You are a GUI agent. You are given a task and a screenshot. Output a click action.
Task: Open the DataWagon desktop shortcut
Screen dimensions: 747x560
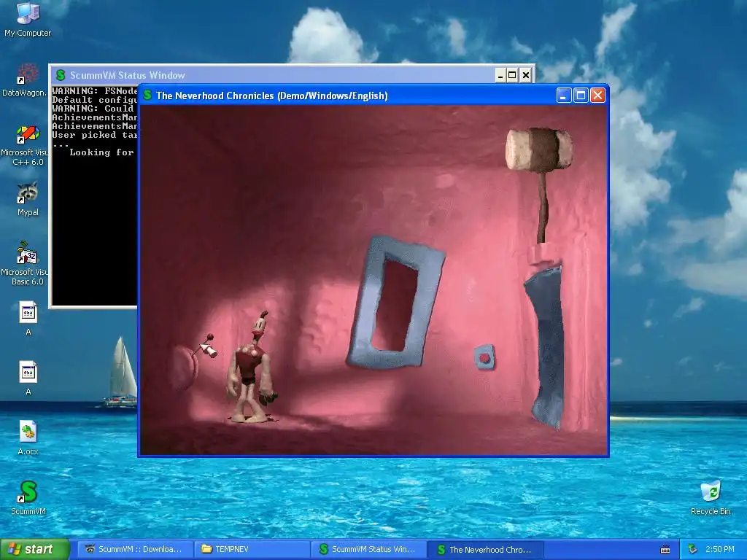(25, 79)
